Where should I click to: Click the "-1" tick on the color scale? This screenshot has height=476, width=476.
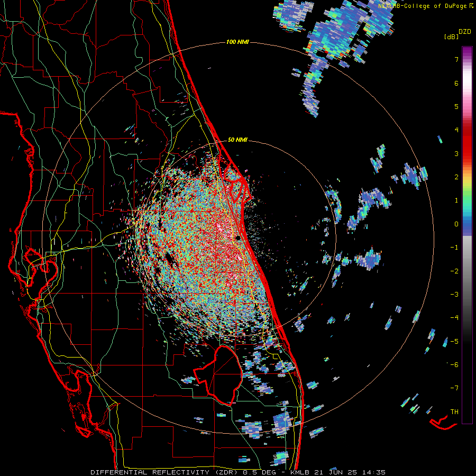click(x=454, y=248)
